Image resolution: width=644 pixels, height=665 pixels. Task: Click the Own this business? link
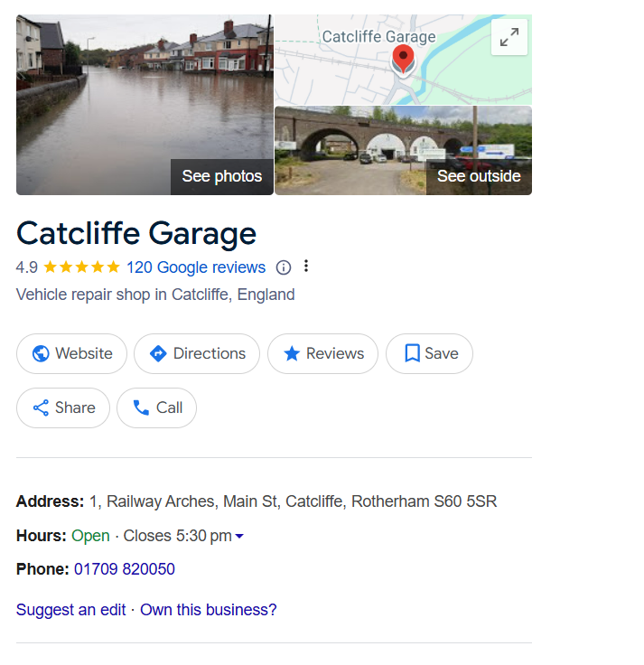click(x=208, y=610)
